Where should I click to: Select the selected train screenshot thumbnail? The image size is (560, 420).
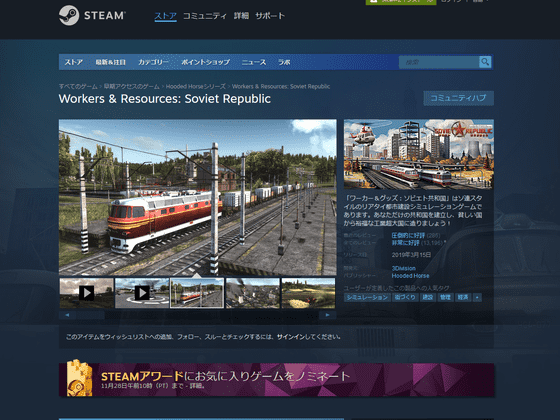(197, 293)
